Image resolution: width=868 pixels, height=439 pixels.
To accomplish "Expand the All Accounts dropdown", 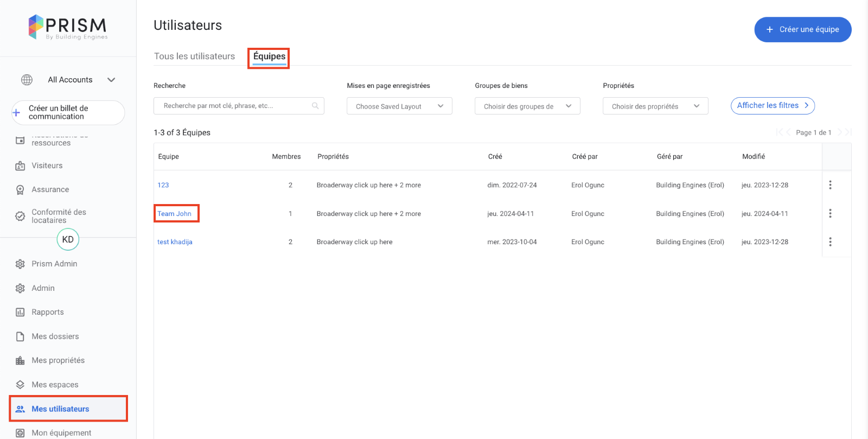I will pyautogui.click(x=111, y=80).
